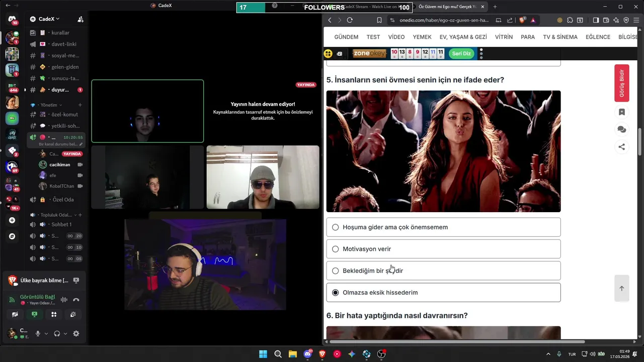Toggle Discord headphone deafen
The height and width of the screenshot is (362, 644).
pos(57,333)
